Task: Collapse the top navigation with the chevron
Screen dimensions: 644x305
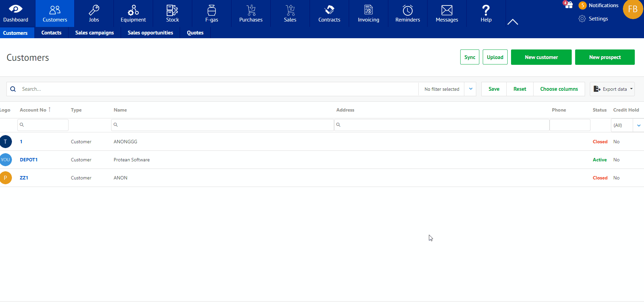Action: (x=513, y=22)
